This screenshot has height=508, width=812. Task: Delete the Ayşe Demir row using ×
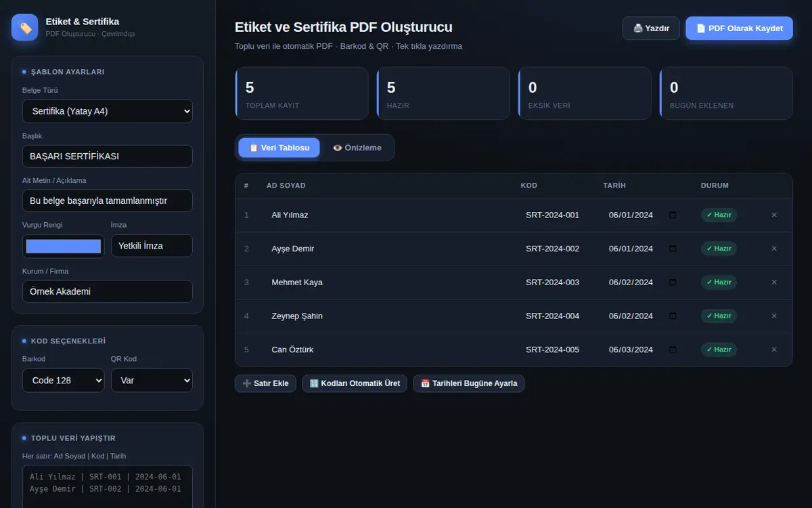pos(774,249)
